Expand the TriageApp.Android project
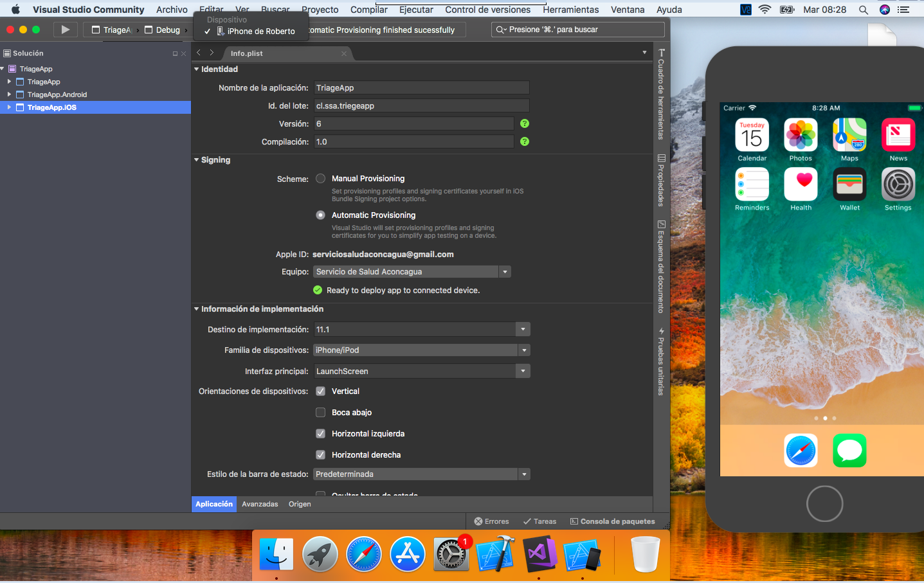 tap(9, 94)
